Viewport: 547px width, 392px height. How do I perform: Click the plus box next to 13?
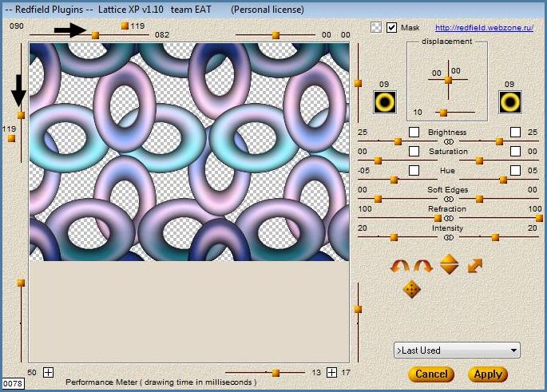[331, 372]
